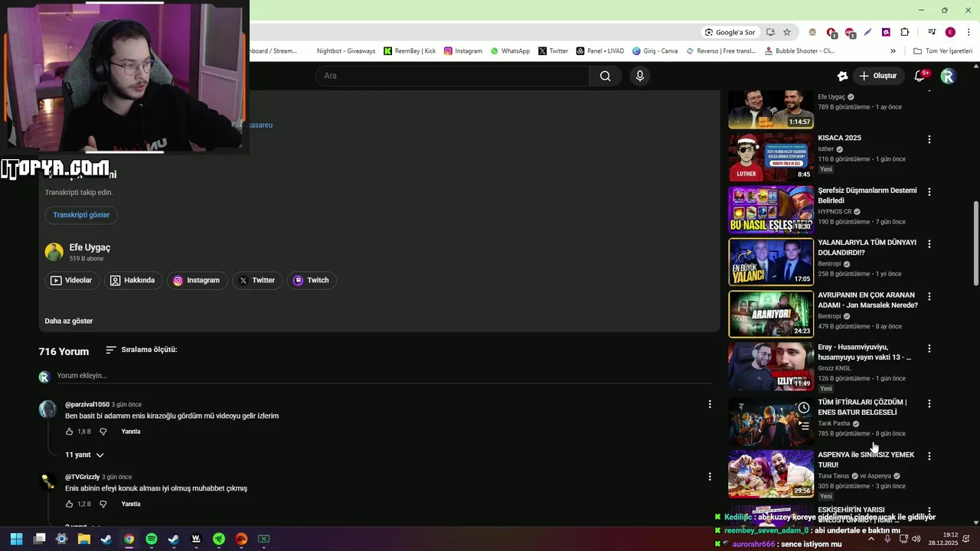Collapse description with Daha az göster
The image size is (980, 551).
point(69,321)
